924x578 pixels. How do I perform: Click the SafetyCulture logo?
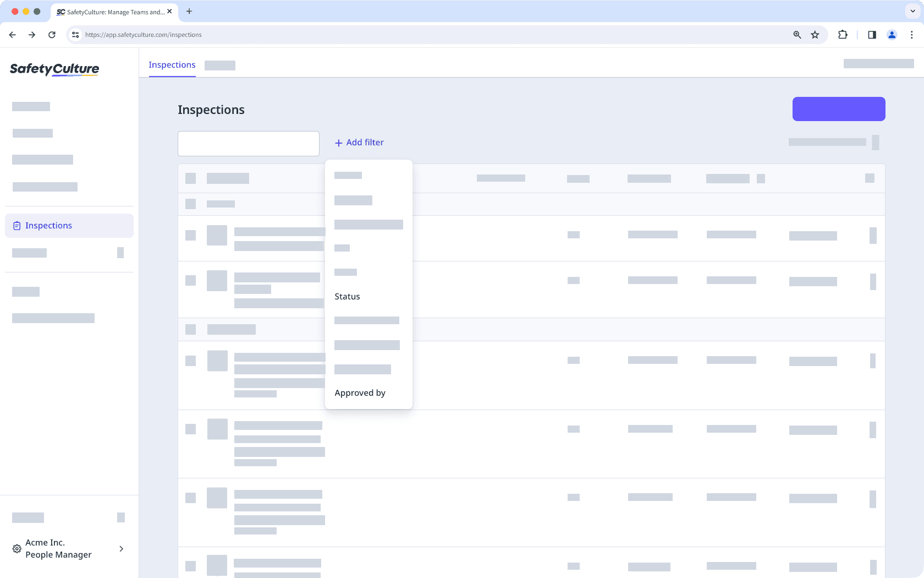point(54,69)
